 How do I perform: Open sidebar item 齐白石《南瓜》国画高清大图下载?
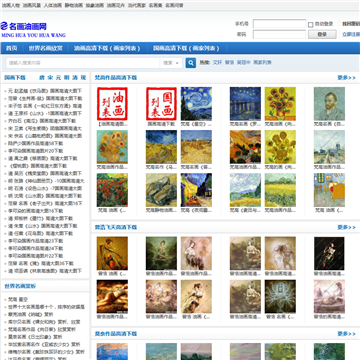(x=42, y=121)
